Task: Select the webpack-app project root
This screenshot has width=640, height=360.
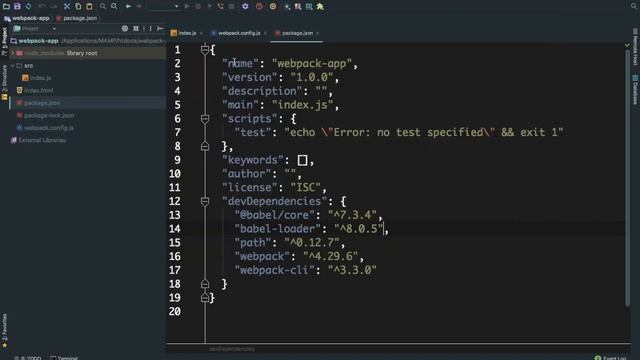Action: point(38,41)
